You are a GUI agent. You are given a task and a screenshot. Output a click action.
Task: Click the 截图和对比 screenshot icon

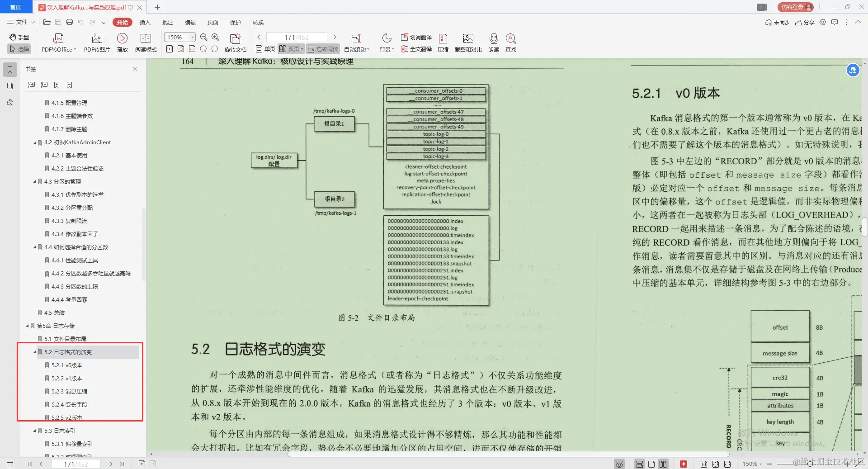coord(467,43)
